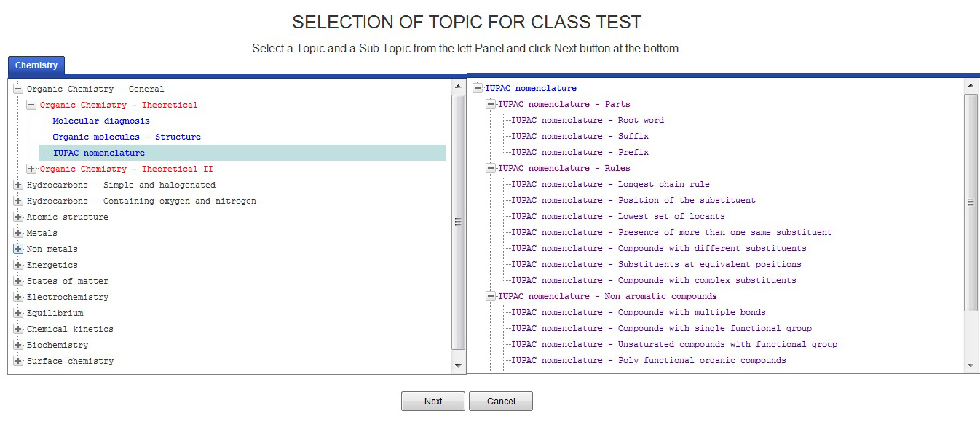
Task: Collapse Organic Chemistry - Theoretical subtree
Action: [31, 105]
